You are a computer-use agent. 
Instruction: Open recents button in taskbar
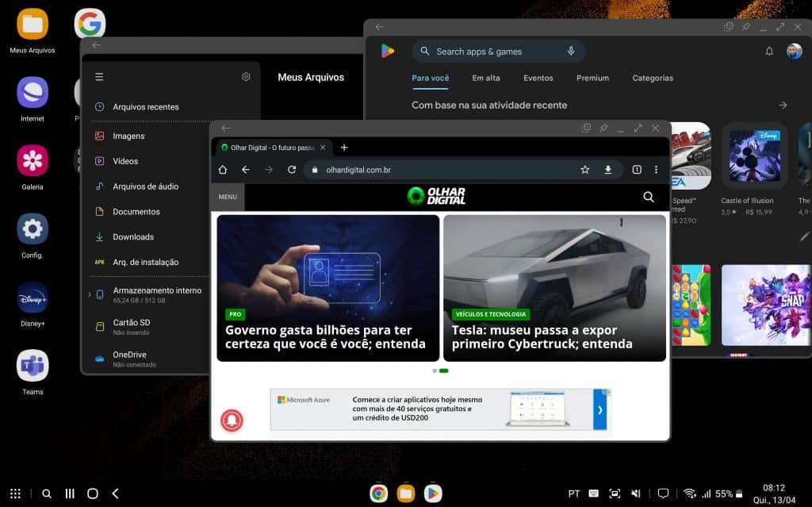70,494
